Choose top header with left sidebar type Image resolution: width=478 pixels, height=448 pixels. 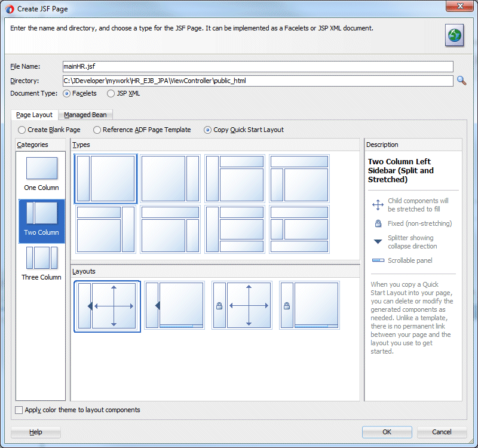point(299,179)
